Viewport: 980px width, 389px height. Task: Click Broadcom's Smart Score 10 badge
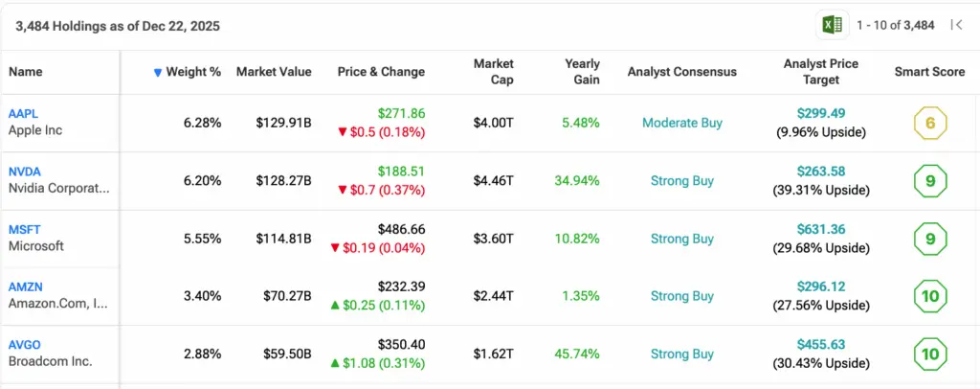pos(930,354)
